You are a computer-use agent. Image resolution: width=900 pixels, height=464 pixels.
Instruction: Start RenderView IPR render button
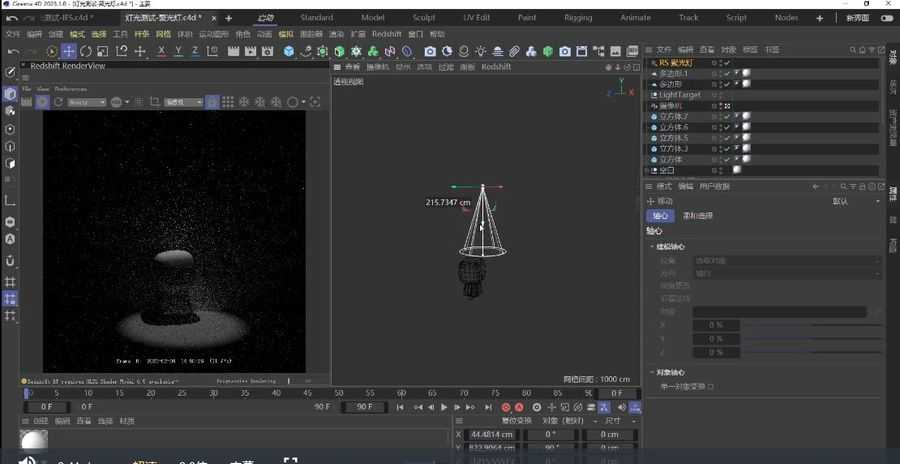tap(42, 102)
